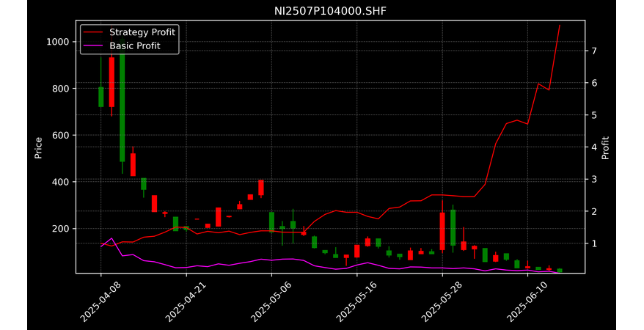Click the profit tick label 4

pyautogui.click(x=593, y=147)
